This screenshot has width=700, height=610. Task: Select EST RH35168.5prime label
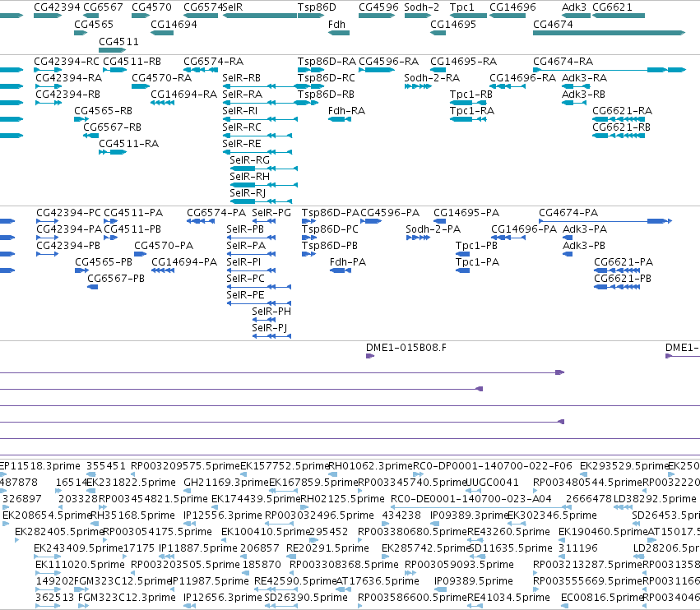[x=132, y=515]
